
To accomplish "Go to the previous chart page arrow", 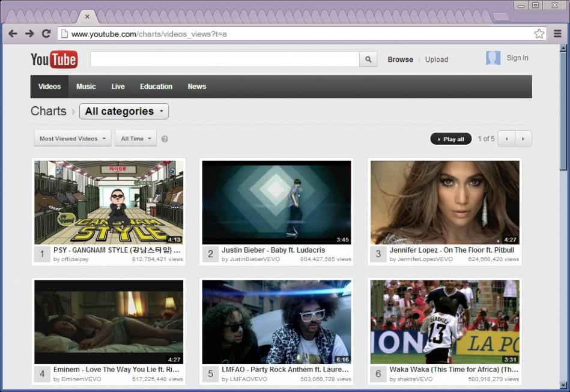I will click(x=506, y=139).
